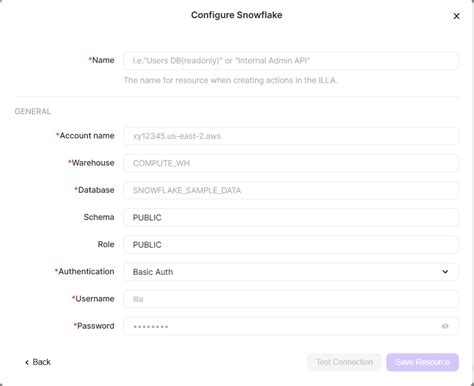
Task: Close the Configure Snowflake dialog
Action: pos(456,16)
